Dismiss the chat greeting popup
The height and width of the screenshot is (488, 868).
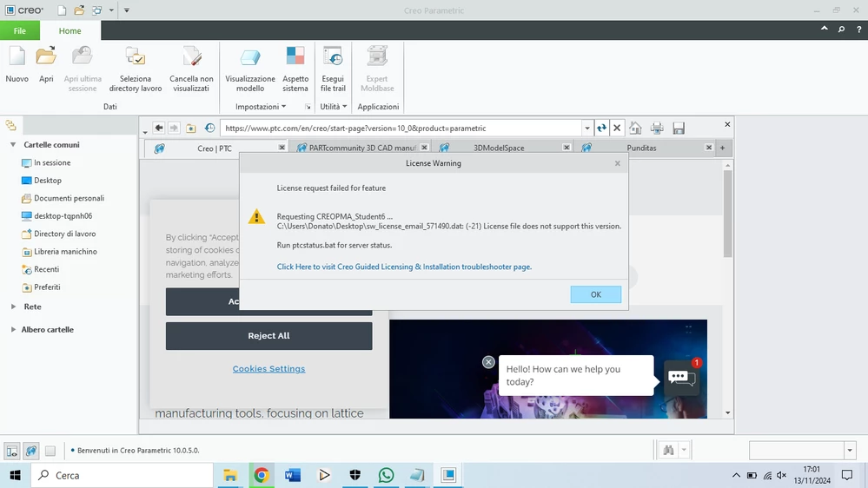488,362
